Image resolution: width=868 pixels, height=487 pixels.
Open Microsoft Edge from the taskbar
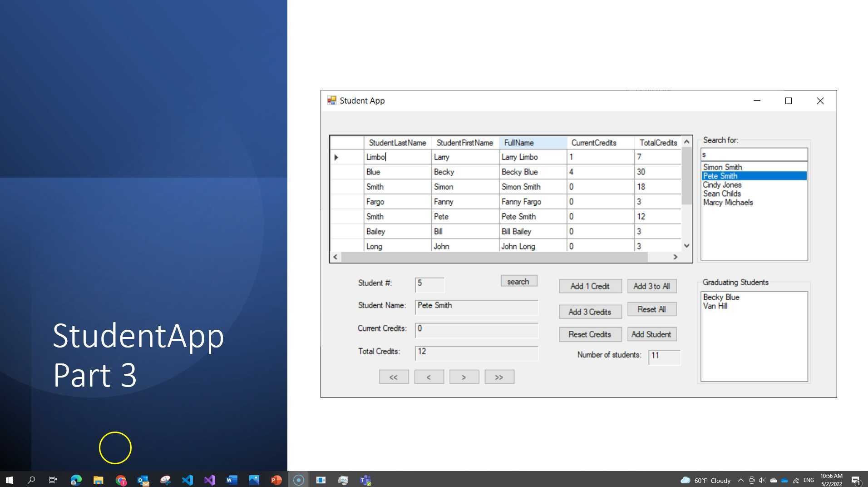pos(76,480)
